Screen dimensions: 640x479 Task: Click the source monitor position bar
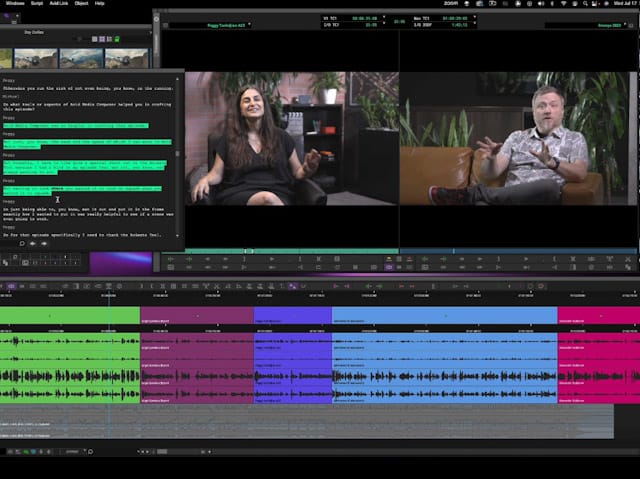[x=292, y=251]
